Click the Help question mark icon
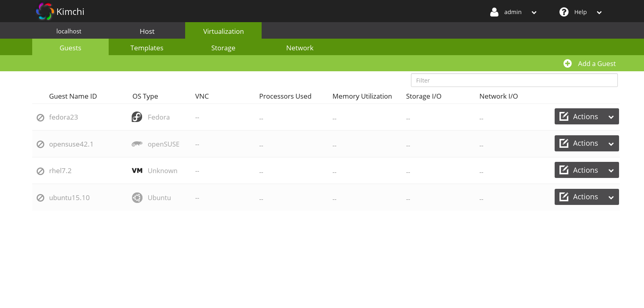644x308 pixels. (564, 12)
